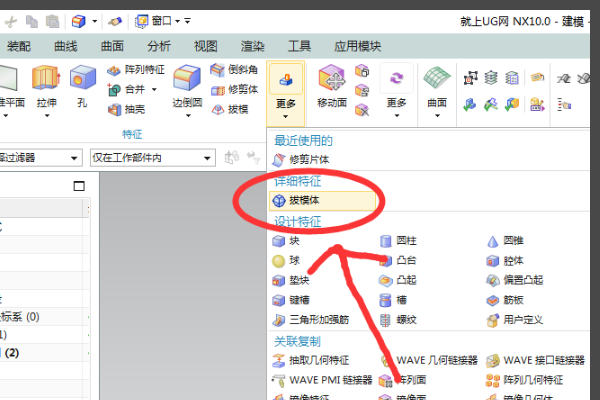Select the 腔体 pocket feature
The width and height of the screenshot is (600, 400).
505,261
